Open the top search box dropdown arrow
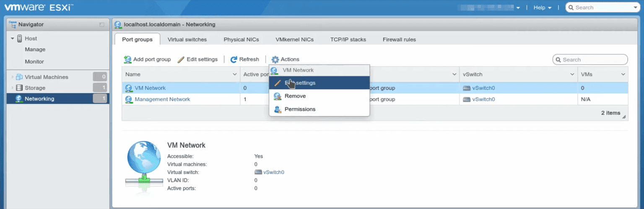Image resolution: width=644 pixels, height=209 pixels. tap(635, 8)
